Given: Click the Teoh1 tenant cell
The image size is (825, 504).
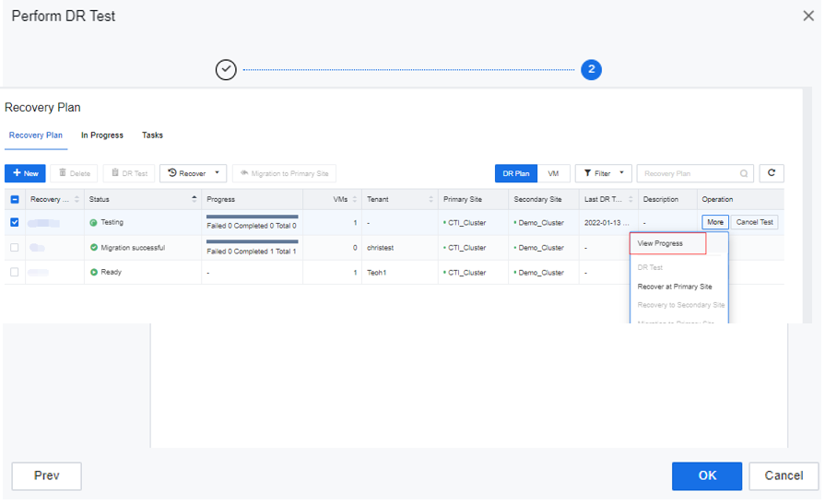Looking at the screenshot, I should coord(376,273).
